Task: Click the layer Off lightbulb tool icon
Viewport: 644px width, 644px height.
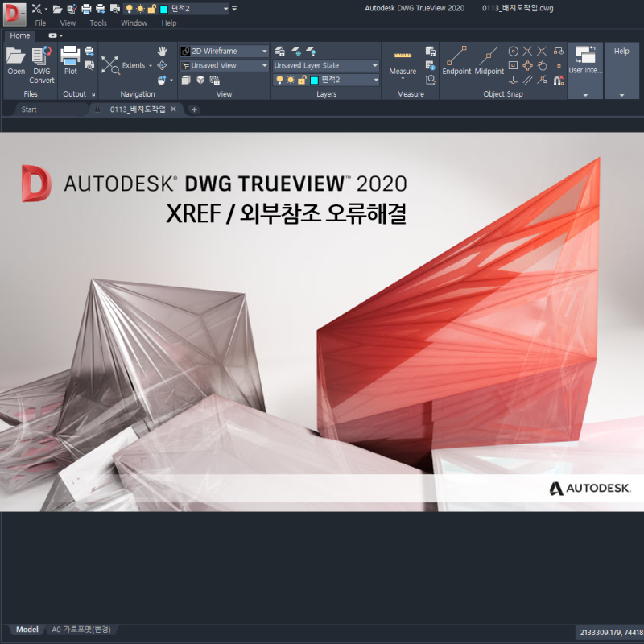Action: click(x=311, y=52)
